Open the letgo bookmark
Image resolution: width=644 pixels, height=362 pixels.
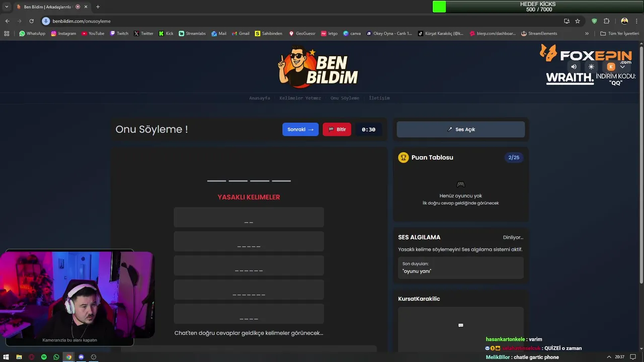coord(330,34)
